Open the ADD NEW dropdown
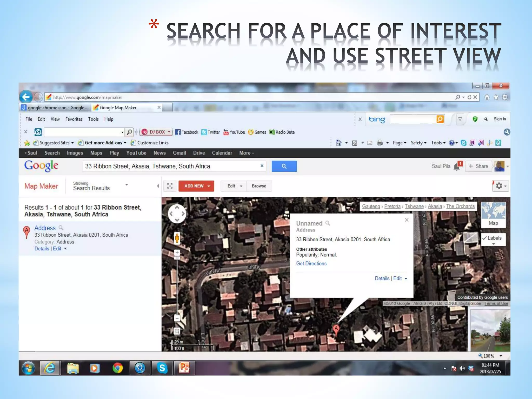This screenshot has height=399, width=532. pos(196,186)
